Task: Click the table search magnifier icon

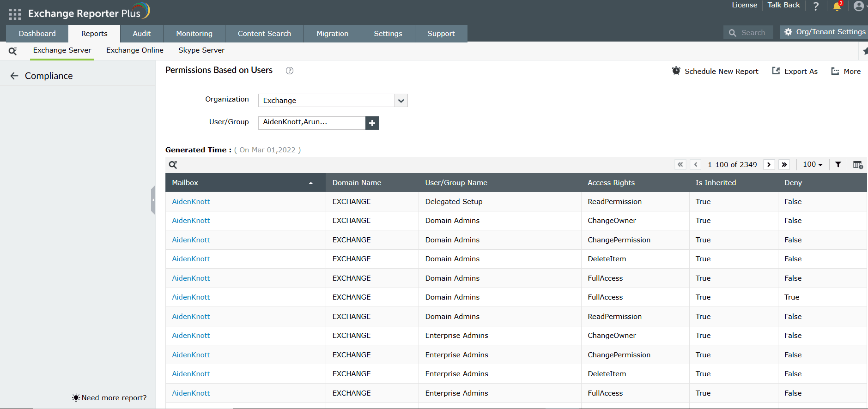Action: pyautogui.click(x=173, y=165)
